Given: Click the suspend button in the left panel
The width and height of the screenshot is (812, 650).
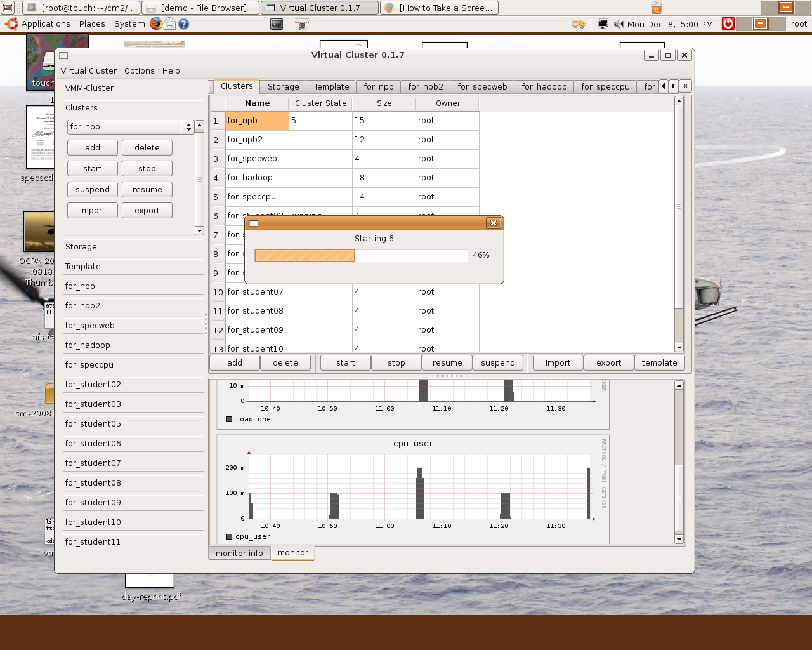Looking at the screenshot, I should point(93,190).
